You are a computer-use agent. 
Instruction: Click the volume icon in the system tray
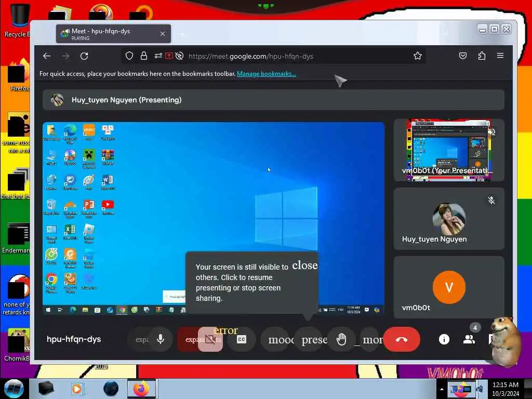[480, 389]
